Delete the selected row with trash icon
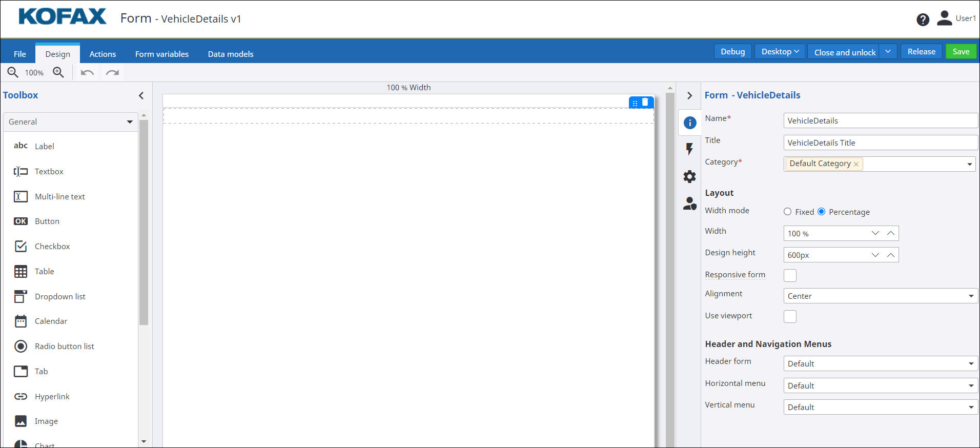 (x=645, y=102)
